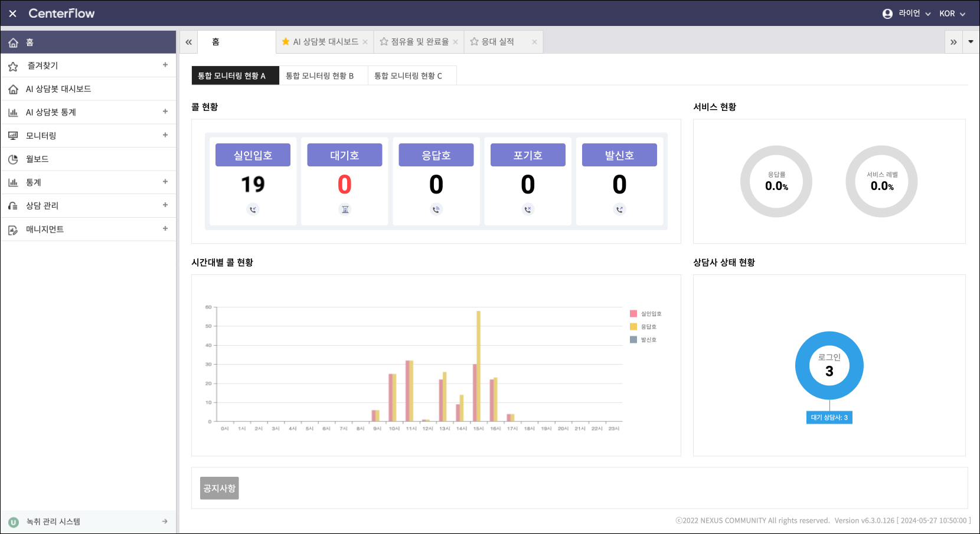Toggle favorite star on AI 상담봇 대시보드 tab

(286, 42)
